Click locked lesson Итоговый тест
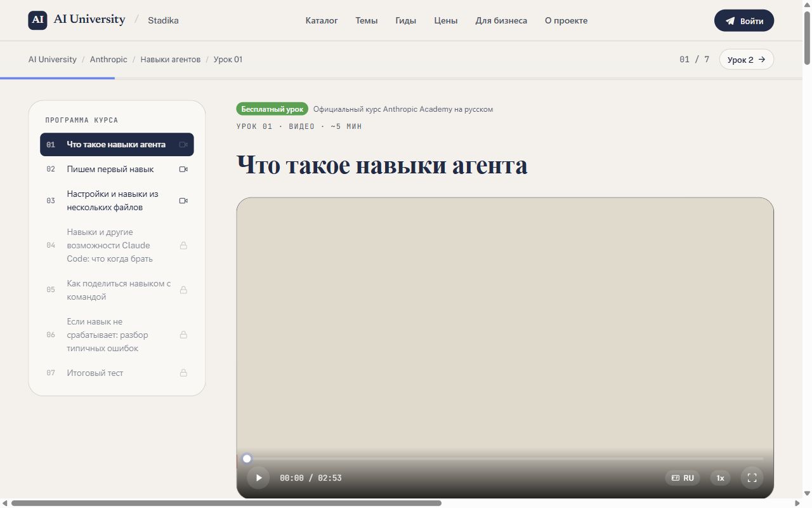The height and width of the screenshot is (508, 812). tap(117, 373)
